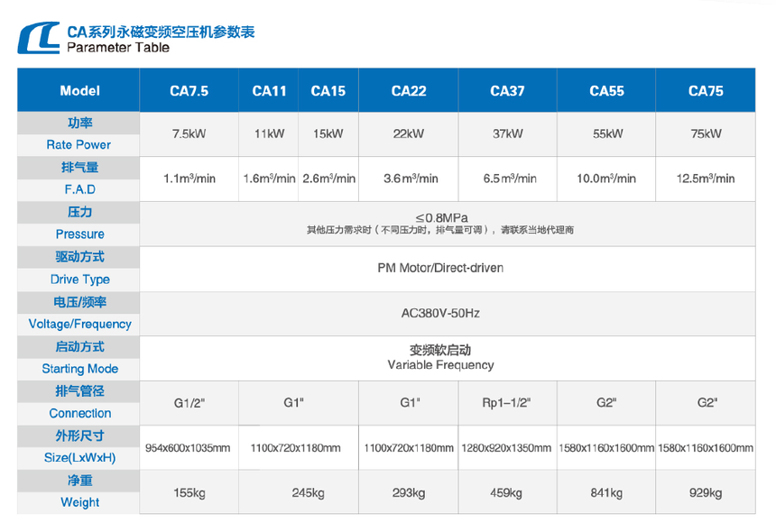
Task: Click the 'PM Motor/Direct-driven' value
Action: 440,268
